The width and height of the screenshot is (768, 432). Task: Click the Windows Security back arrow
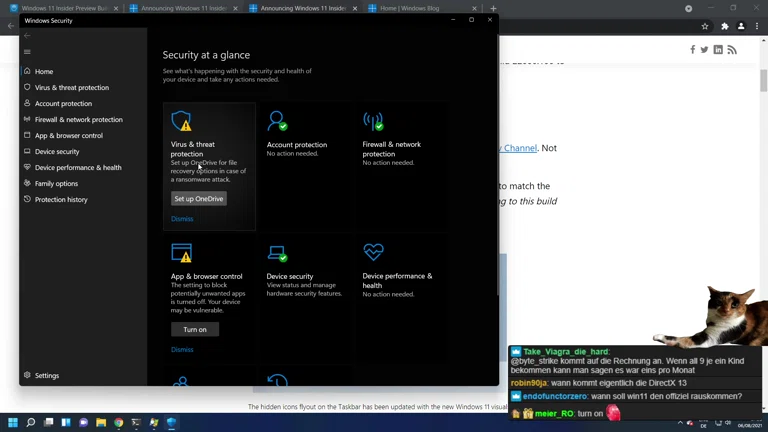(x=27, y=36)
